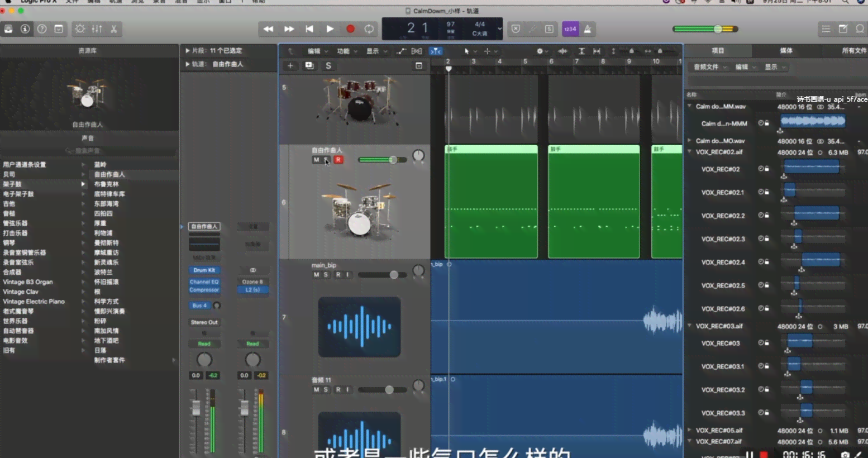Toggle the Inspector info icon
The width and height of the screenshot is (868, 458).
coord(25,29)
